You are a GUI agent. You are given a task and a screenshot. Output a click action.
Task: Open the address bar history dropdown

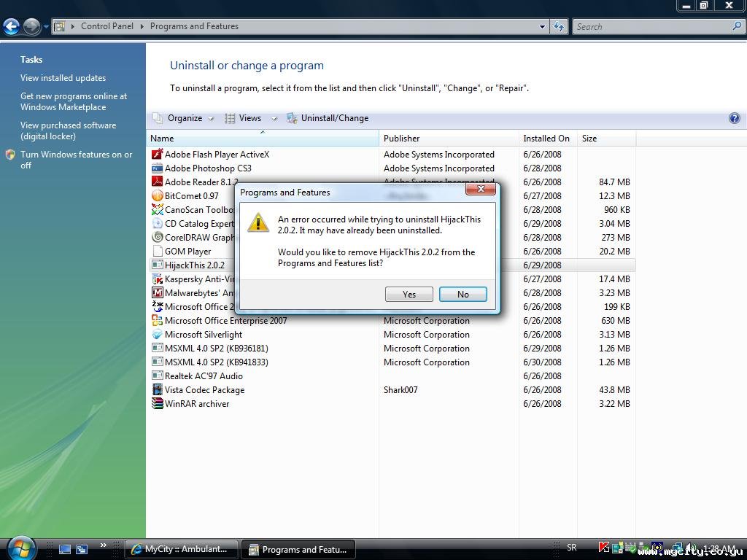pos(542,27)
